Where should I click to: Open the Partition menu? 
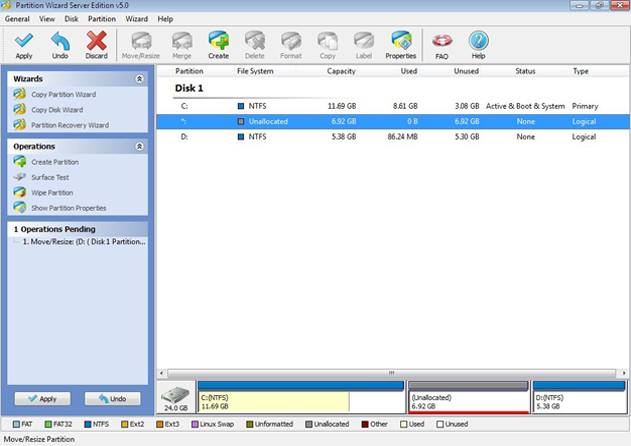pos(101,19)
